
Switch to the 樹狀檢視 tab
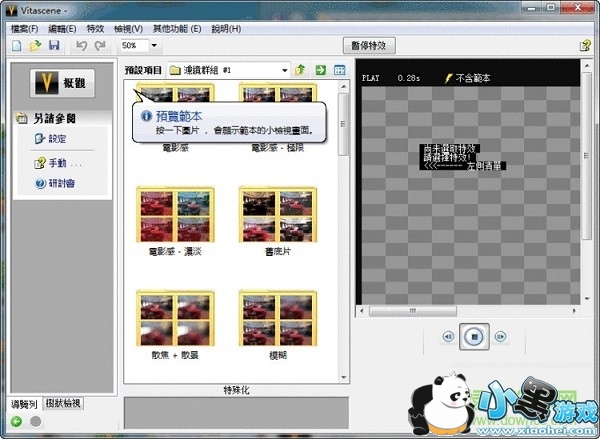[62, 404]
